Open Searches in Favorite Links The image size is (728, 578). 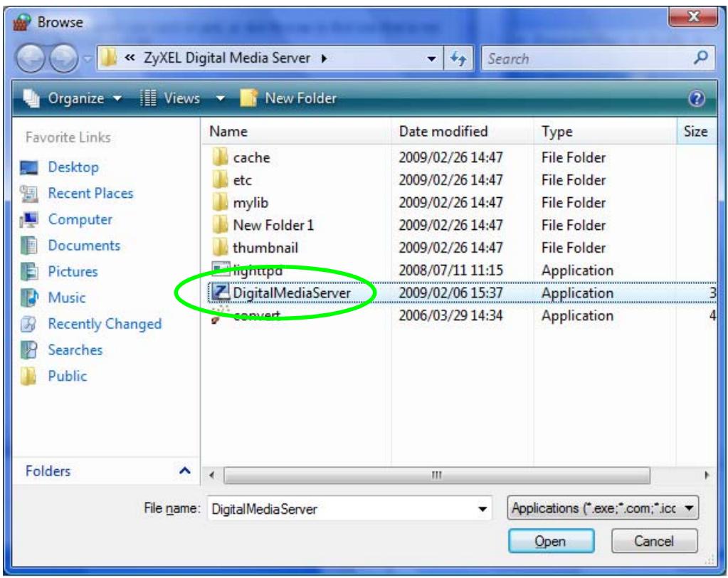(75, 350)
